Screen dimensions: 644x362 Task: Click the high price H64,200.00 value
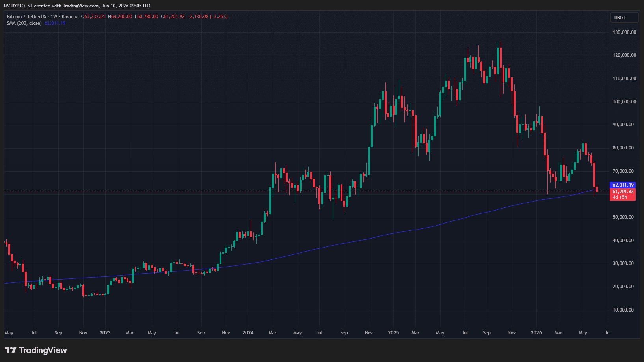[x=120, y=17]
